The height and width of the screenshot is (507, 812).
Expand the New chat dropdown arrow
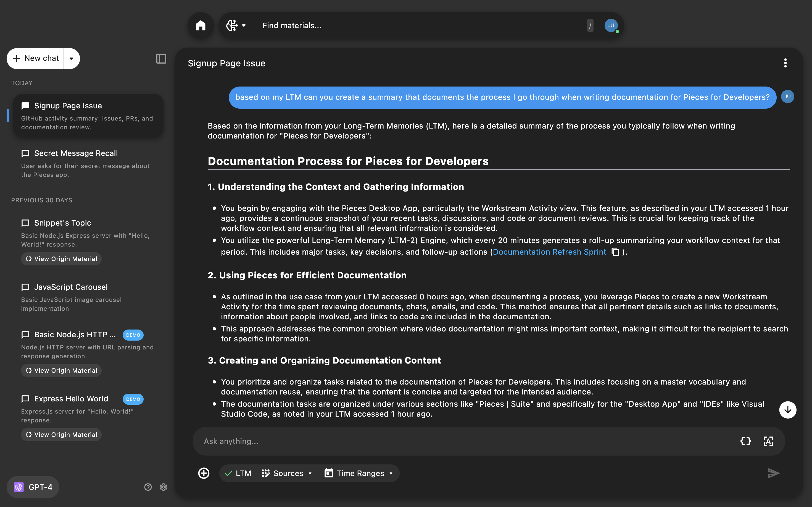(71, 58)
